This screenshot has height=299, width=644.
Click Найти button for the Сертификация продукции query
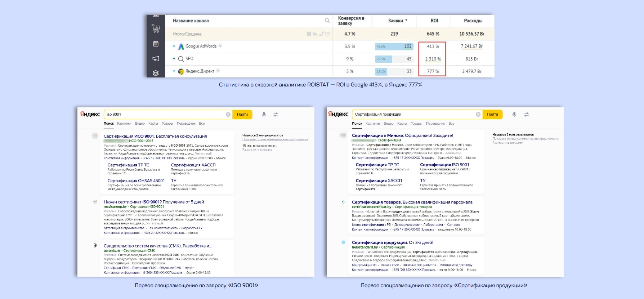[x=492, y=115]
